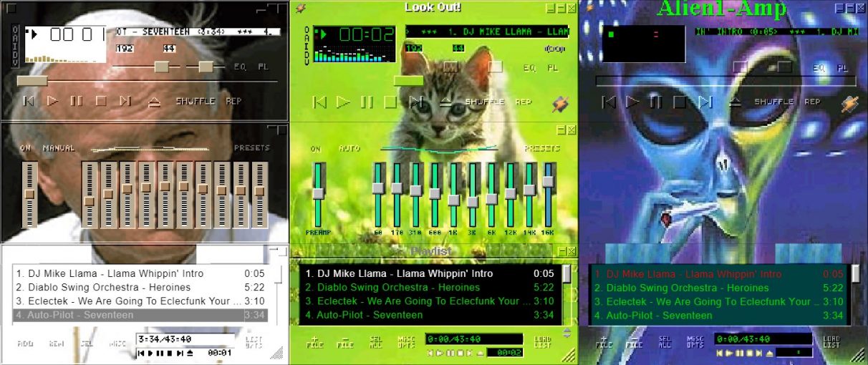
Task: Click the seek bar knob in the left player
Action: 32,81
